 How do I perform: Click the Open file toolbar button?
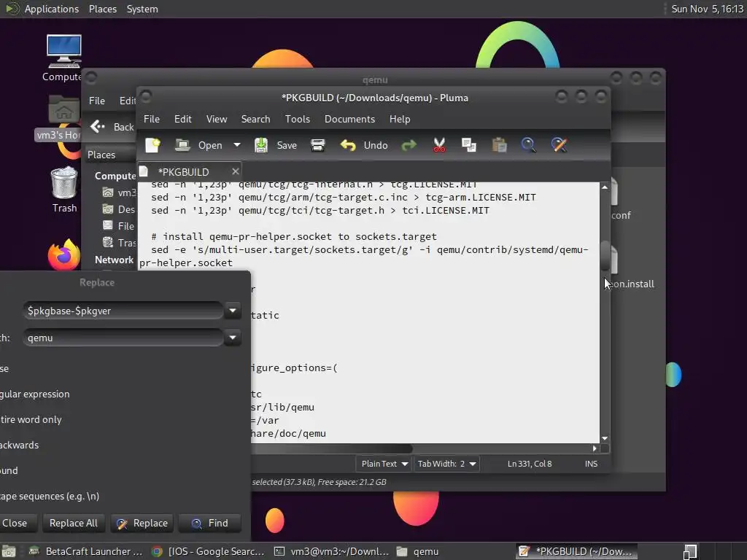coord(198,145)
